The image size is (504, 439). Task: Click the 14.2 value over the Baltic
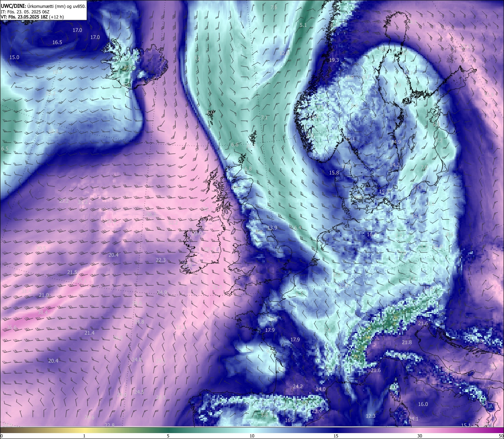[395, 165]
